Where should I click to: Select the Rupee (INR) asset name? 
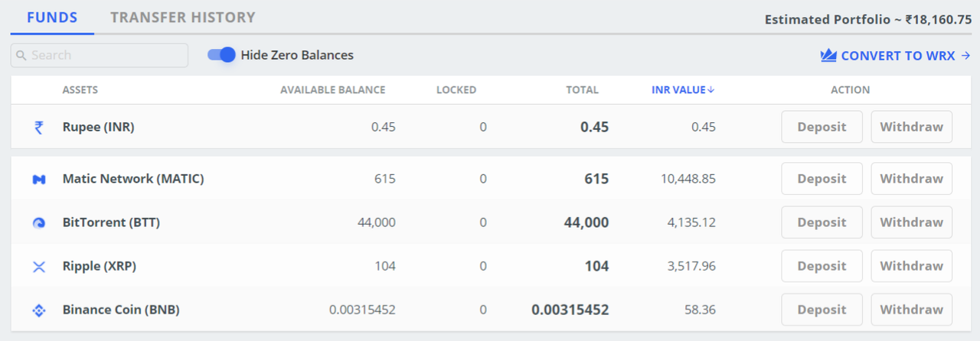coord(99,127)
